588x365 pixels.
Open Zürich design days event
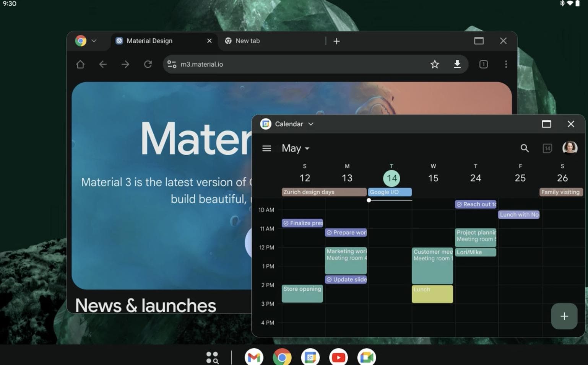[x=324, y=192]
